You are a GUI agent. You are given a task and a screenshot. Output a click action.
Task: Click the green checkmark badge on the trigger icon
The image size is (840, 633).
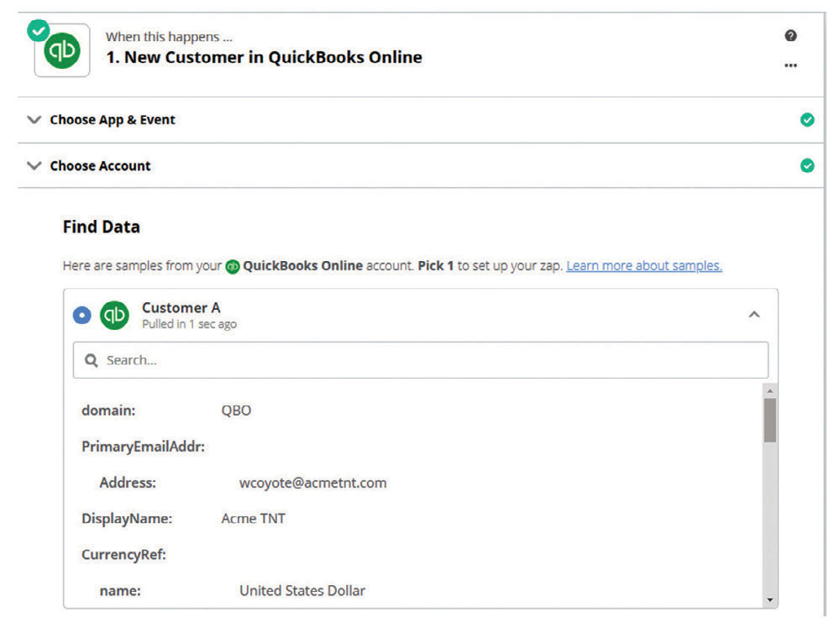pyautogui.click(x=38, y=31)
